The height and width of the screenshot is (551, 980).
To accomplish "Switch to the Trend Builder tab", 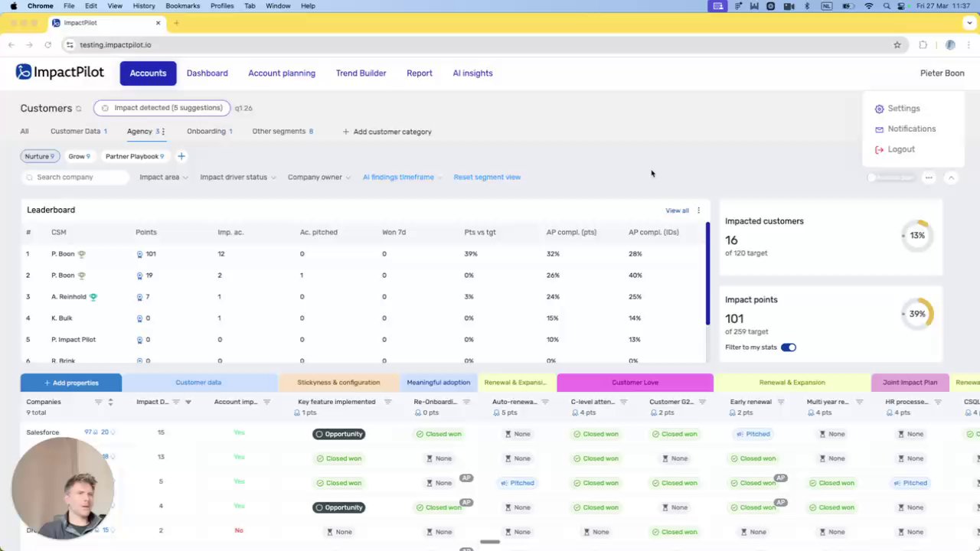I will coord(361,73).
